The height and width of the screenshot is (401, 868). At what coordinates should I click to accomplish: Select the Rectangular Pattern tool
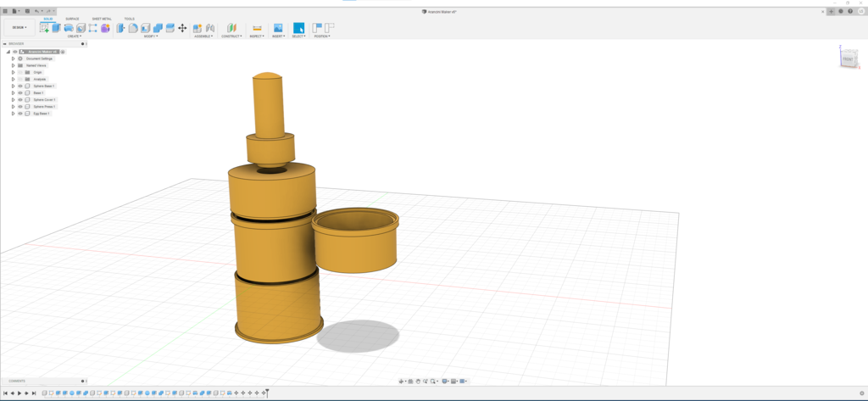[x=93, y=28]
